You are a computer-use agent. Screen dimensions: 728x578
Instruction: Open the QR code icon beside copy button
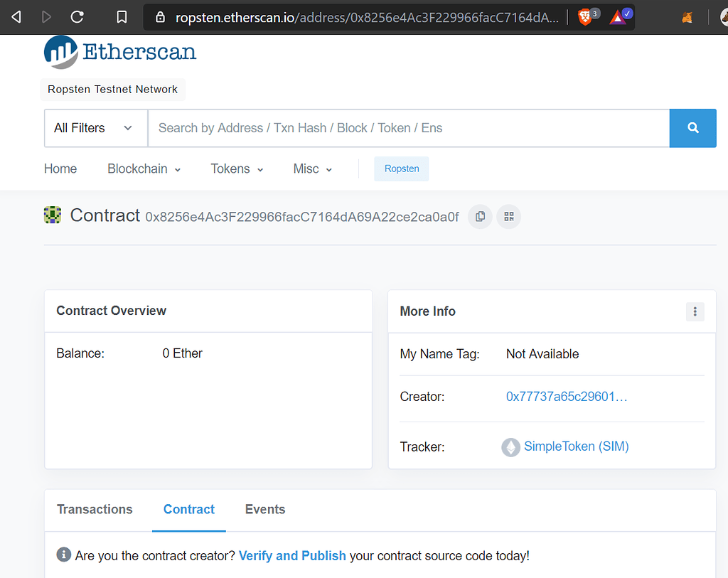click(508, 216)
